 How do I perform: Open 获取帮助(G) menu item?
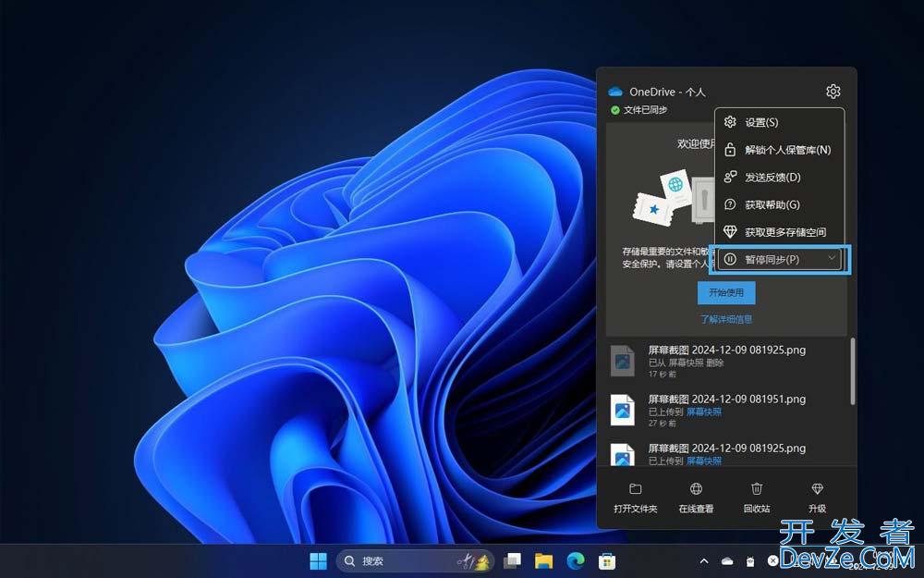[779, 204]
